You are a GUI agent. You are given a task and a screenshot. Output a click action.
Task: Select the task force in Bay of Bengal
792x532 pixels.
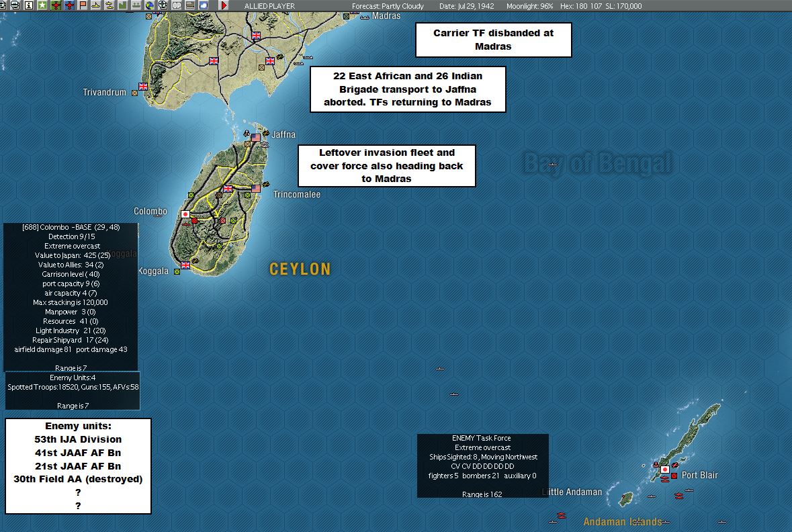click(x=553, y=165)
